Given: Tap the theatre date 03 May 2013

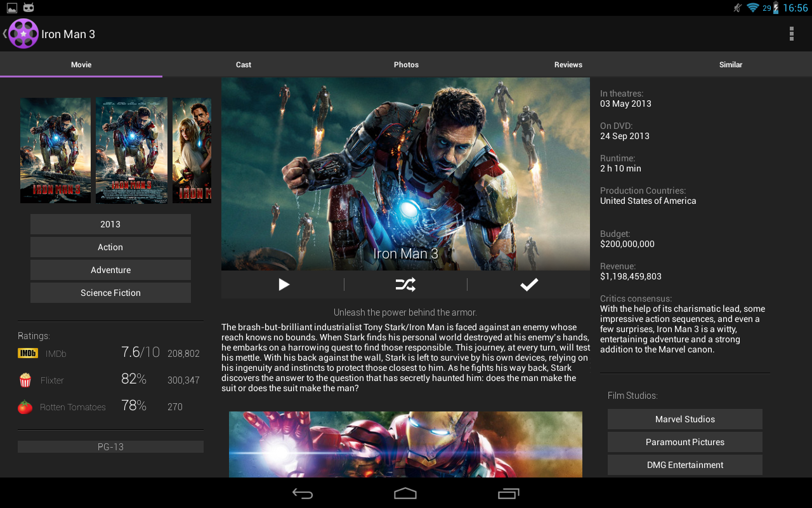Looking at the screenshot, I should point(625,104).
